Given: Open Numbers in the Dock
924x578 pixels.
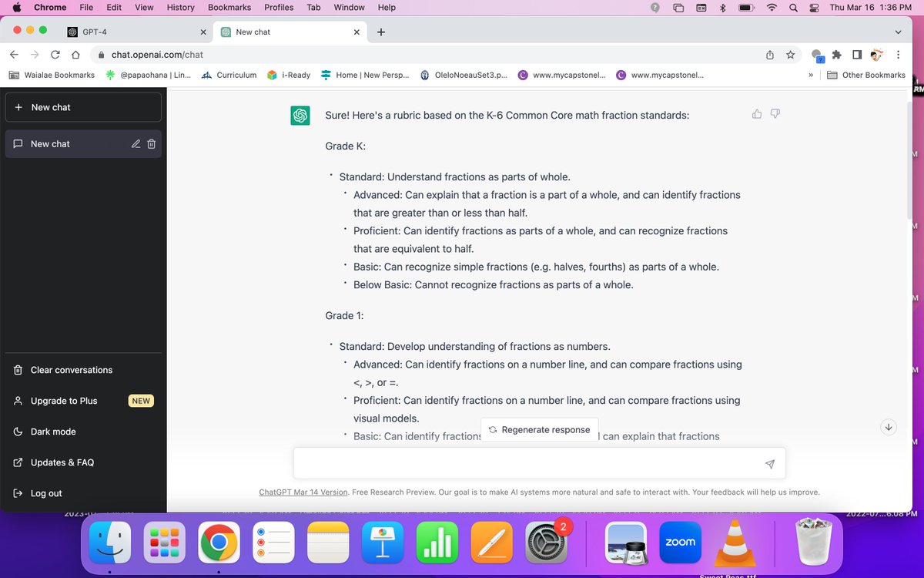Looking at the screenshot, I should pyautogui.click(x=437, y=543).
